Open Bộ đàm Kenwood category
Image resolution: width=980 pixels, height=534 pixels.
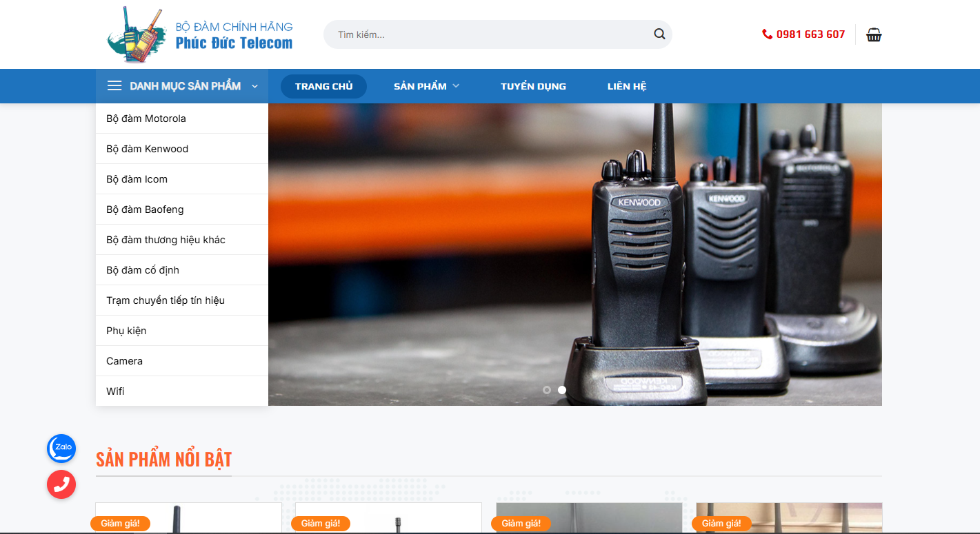pos(147,149)
